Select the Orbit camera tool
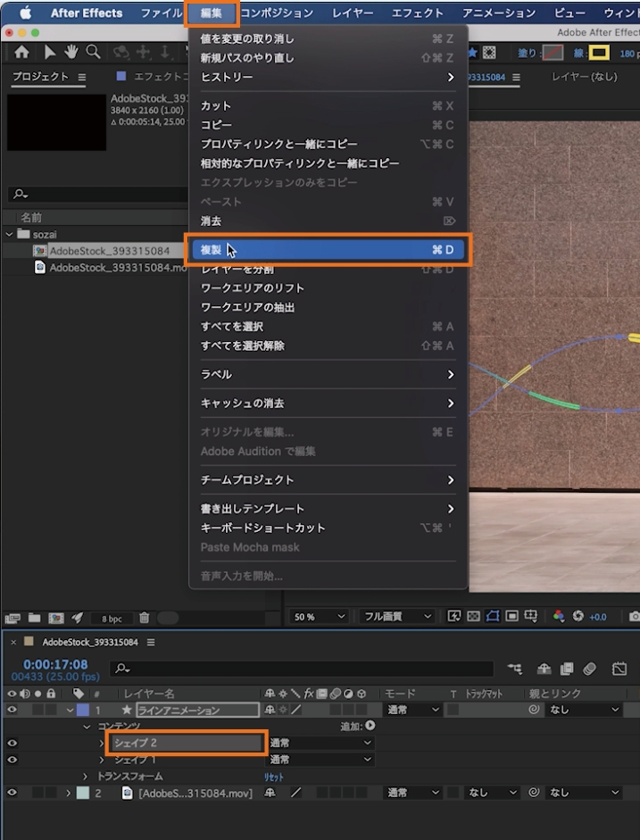 (121, 52)
